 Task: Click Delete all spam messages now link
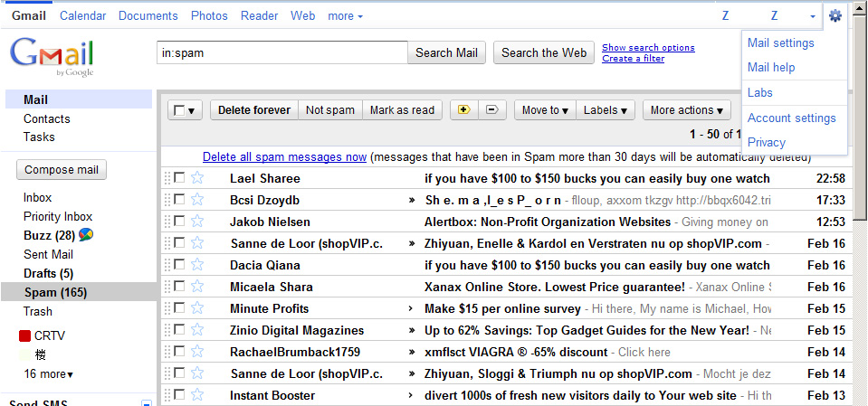click(x=284, y=157)
